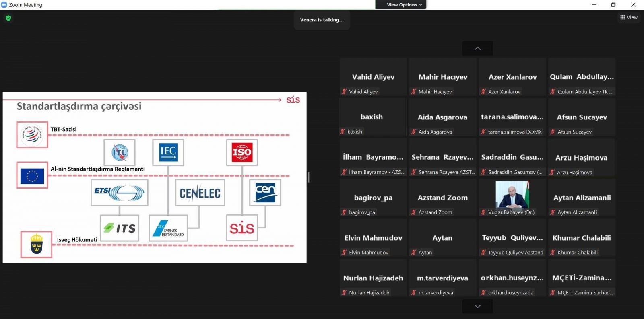Click the ITU logo on the shared slide
Screen dimensions: 644x319
120,152
